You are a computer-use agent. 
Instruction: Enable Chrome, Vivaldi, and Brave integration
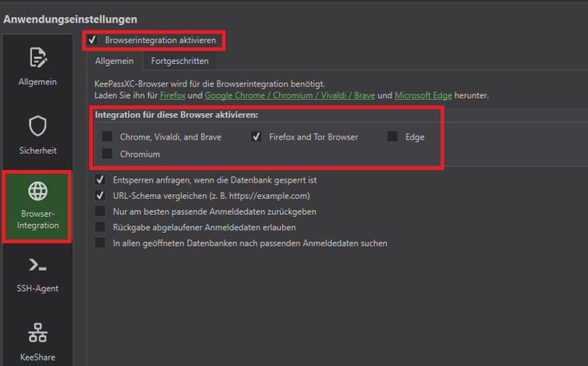coord(107,137)
